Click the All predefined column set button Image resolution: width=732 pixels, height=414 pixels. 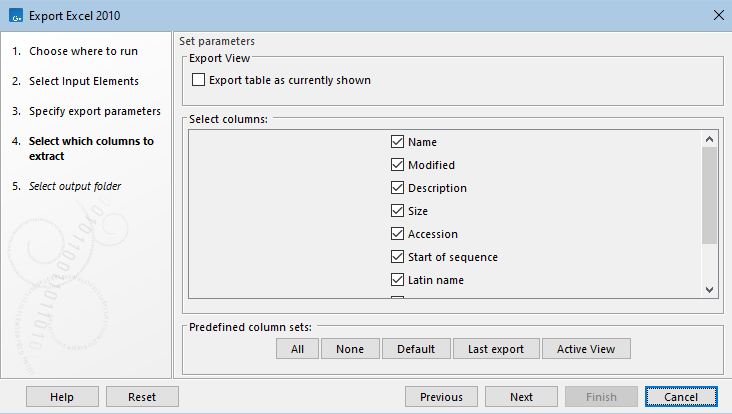point(297,349)
